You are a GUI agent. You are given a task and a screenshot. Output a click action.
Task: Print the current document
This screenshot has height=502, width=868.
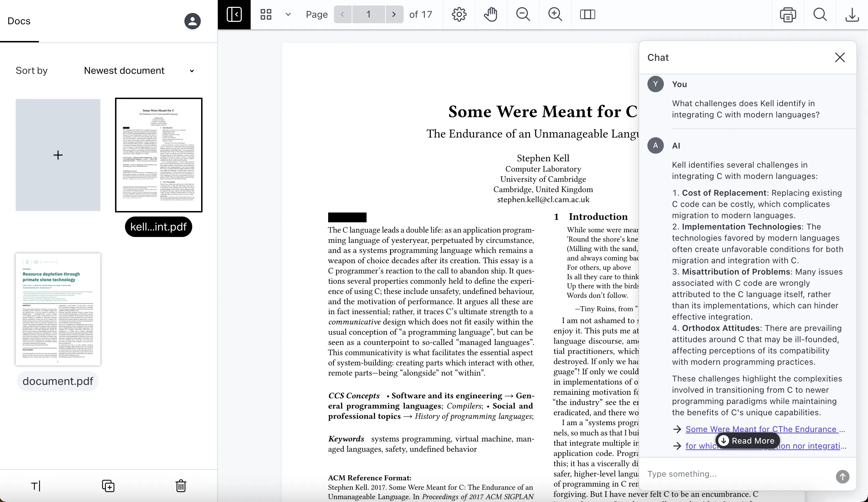788,14
